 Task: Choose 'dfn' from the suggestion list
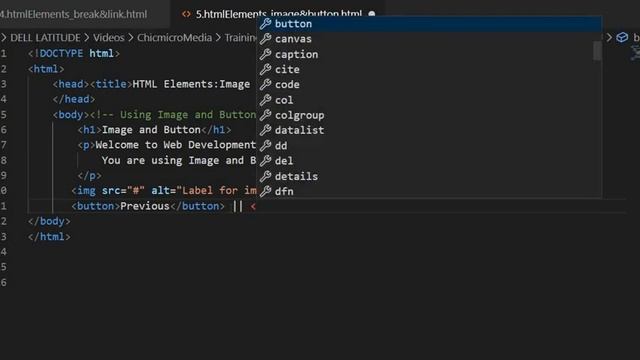click(x=429, y=191)
